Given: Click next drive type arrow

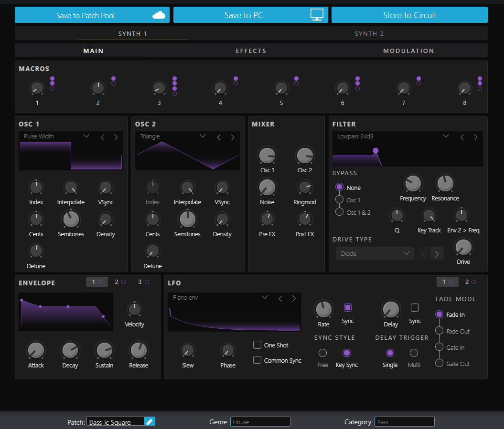Looking at the screenshot, I should [x=437, y=254].
